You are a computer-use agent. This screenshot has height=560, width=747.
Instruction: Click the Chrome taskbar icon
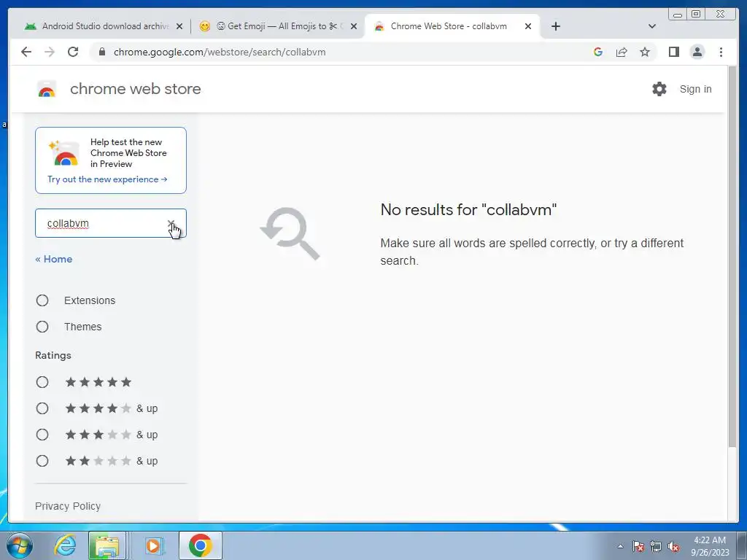coord(201,545)
